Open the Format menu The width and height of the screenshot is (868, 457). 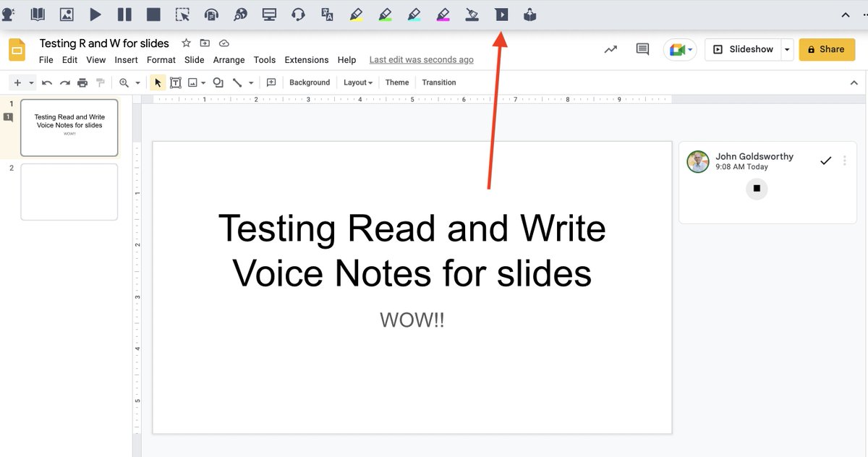(x=161, y=60)
